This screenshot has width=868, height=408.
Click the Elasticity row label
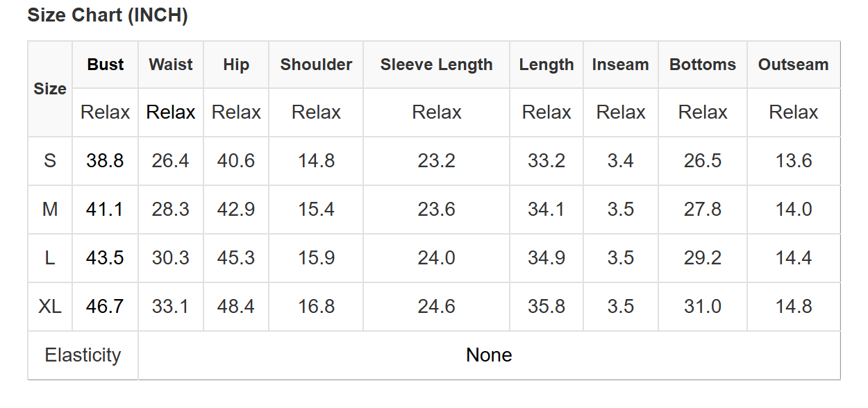(83, 355)
